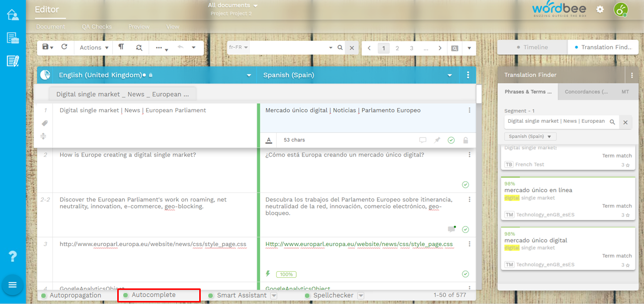The height and width of the screenshot is (304, 644).
Task: Open the comment icon in segment 1
Action: 423,140
